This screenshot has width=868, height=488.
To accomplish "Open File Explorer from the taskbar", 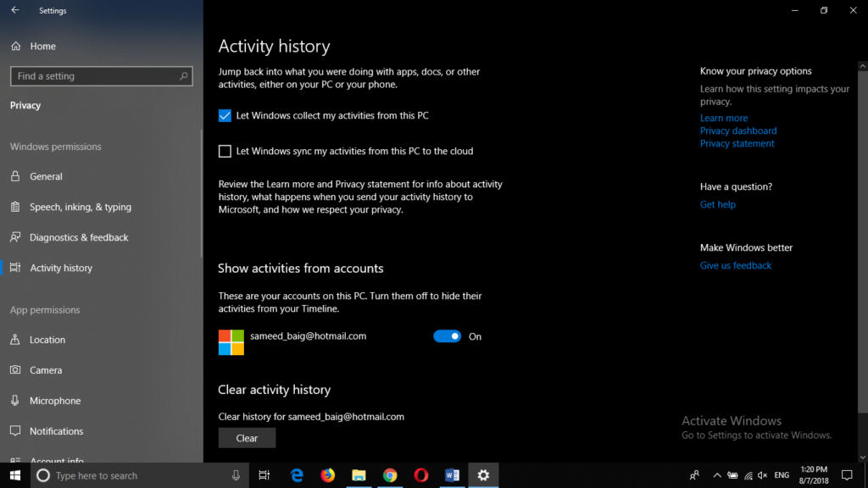I will pyautogui.click(x=359, y=475).
